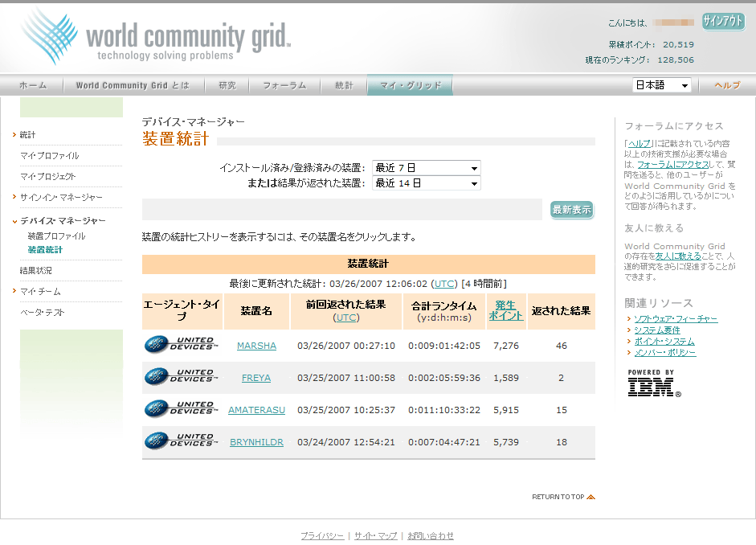Click the World Community Grid logo
Viewport: 756px width, 545px height.
coord(157,37)
